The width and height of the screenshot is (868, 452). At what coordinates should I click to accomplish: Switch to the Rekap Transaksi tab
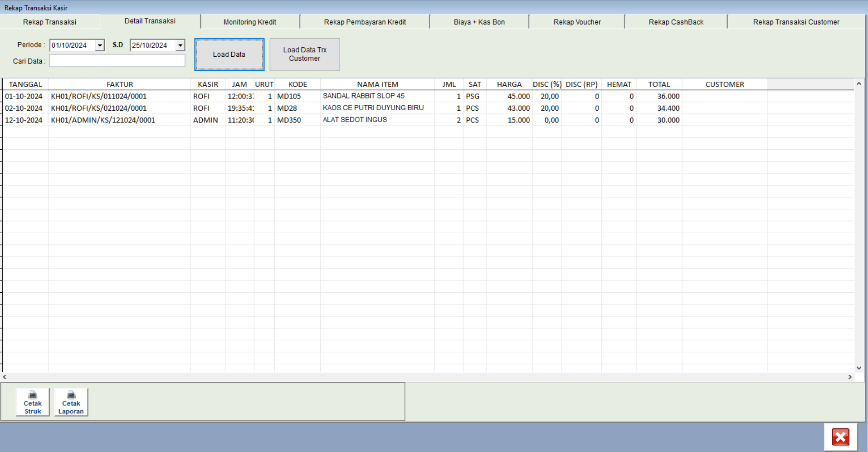(x=50, y=22)
